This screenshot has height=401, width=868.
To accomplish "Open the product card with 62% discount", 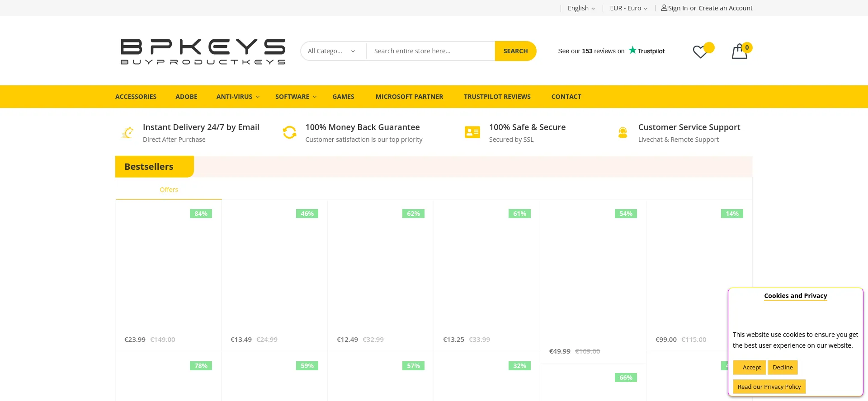I will click(381, 276).
